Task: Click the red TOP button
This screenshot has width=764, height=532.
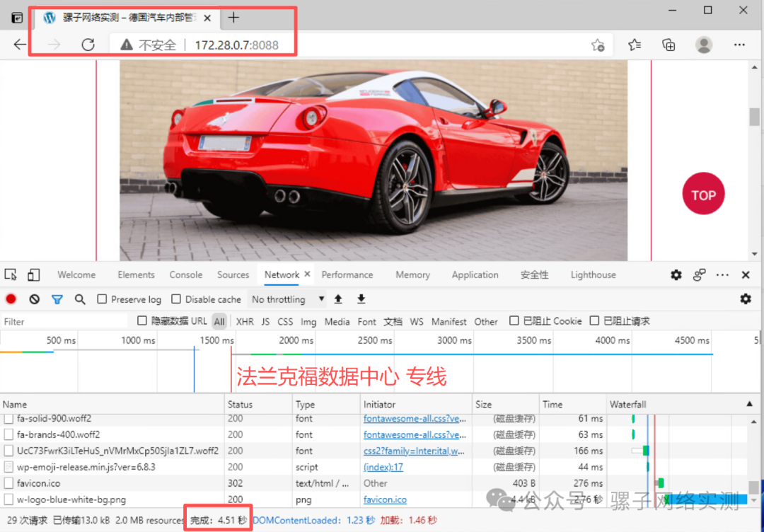Action: tap(703, 195)
